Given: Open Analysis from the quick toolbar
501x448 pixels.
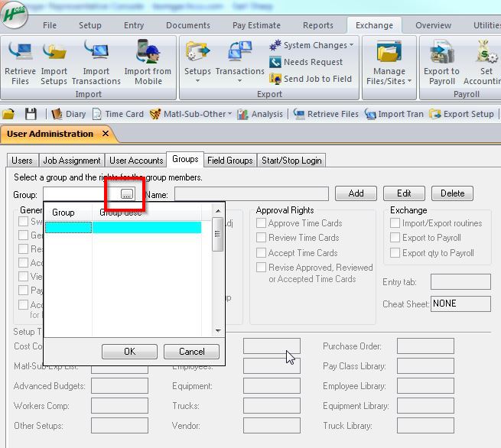Looking at the screenshot, I should pos(260,114).
